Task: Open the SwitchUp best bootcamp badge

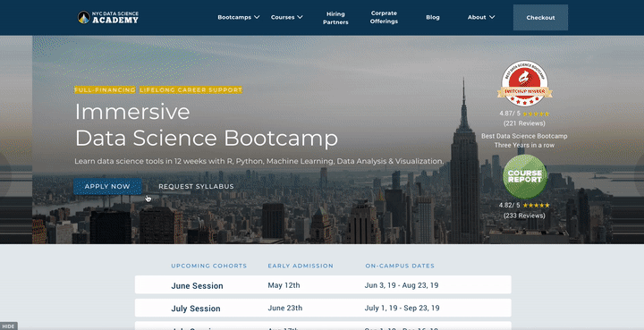Action: tap(524, 84)
